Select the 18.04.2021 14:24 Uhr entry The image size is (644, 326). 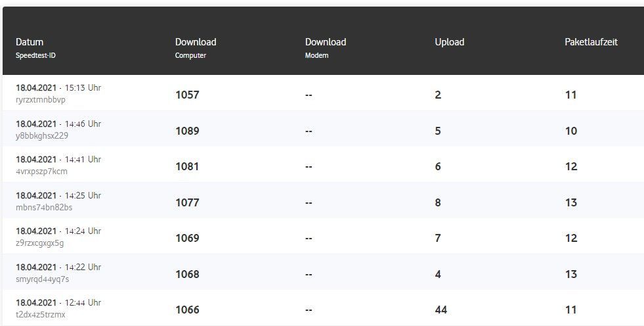[x=58, y=231]
